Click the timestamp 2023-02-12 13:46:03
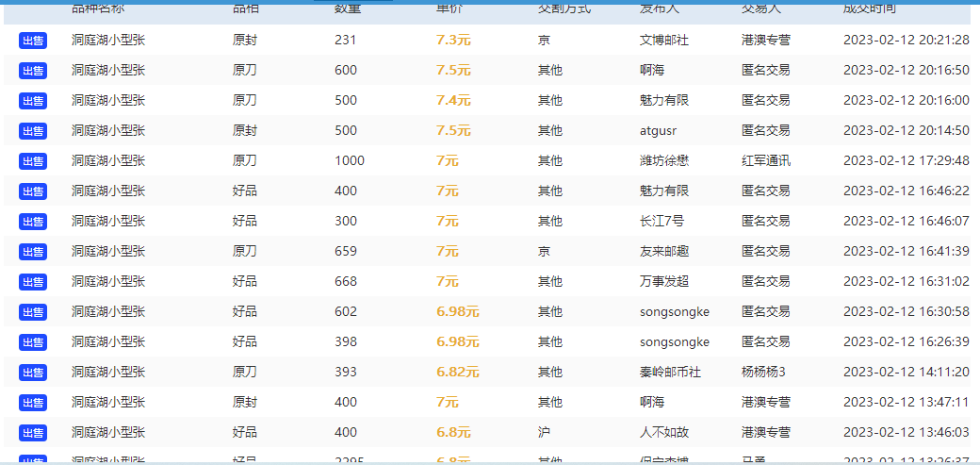 pyautogui.click(x=906, y=432)
